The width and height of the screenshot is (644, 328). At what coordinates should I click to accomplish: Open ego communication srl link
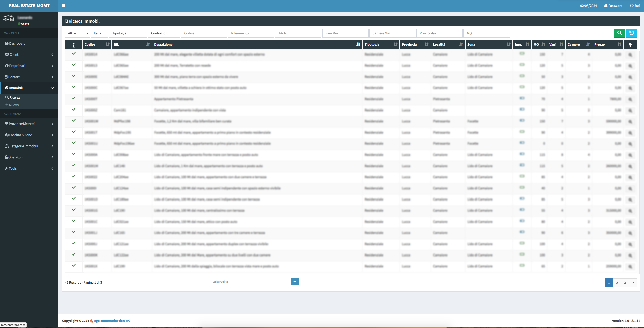point(112,321)
